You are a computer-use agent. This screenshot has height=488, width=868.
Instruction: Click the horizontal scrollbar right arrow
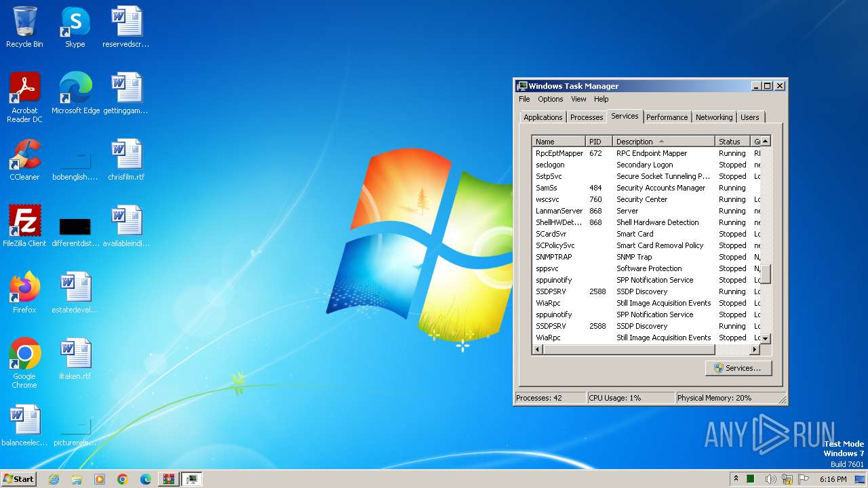click(754, 350)
